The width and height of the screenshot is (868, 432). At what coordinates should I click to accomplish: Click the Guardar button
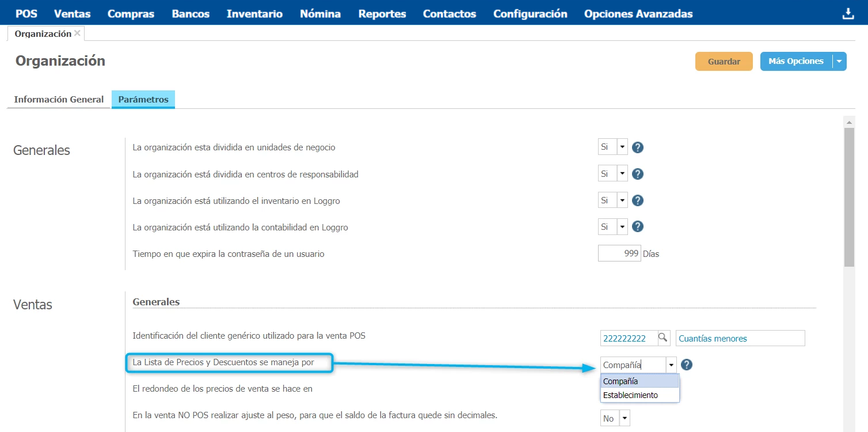coord(724,61)
